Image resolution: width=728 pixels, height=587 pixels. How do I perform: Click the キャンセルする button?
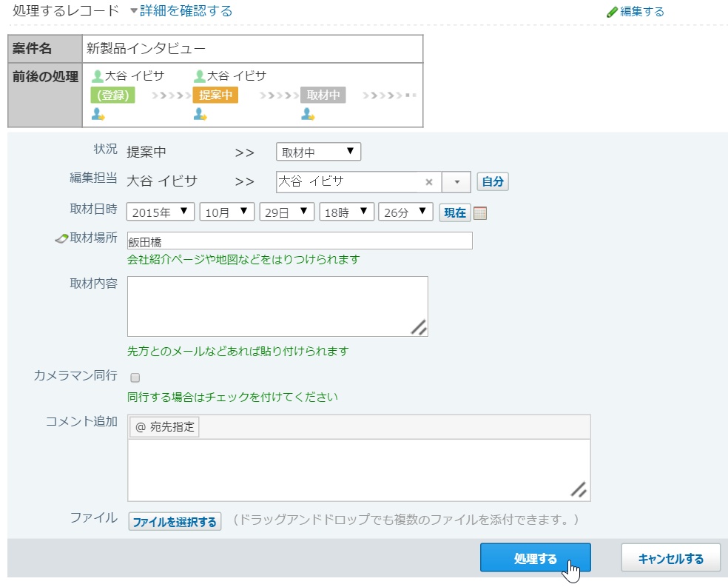670,558
